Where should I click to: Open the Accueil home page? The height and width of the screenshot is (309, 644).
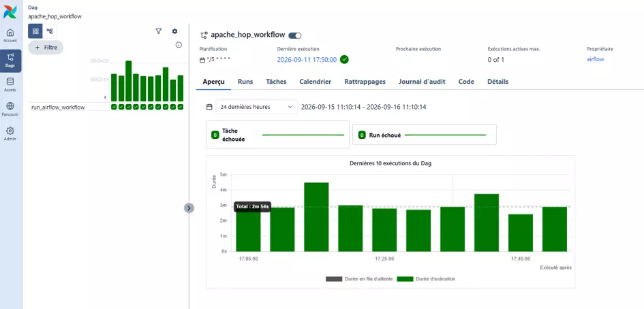tap(10, 35)
